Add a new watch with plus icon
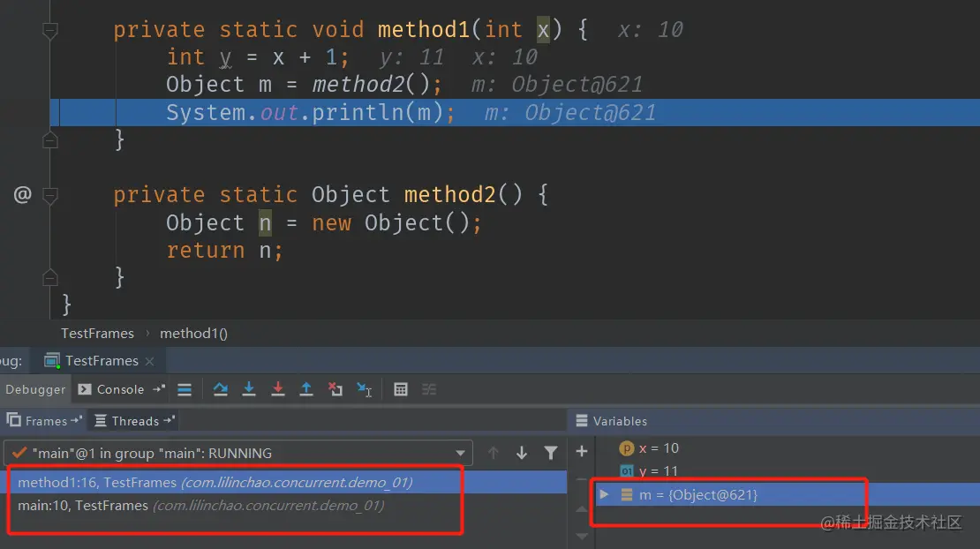This screenshot has width=980, height=549. pyautogui.click(x=581, y=451)
